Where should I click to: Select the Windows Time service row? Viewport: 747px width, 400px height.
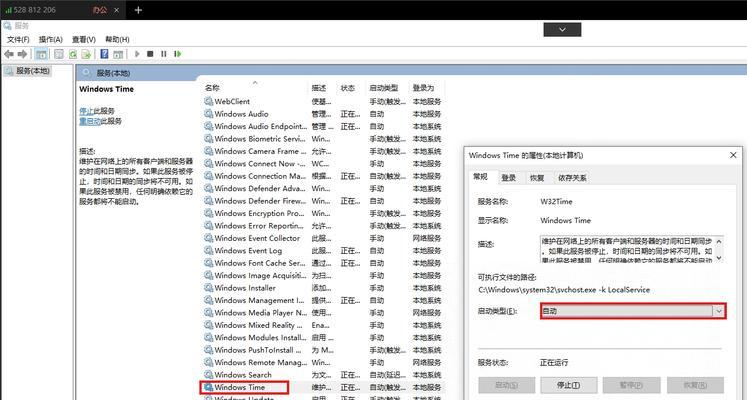tap(323, 387)
